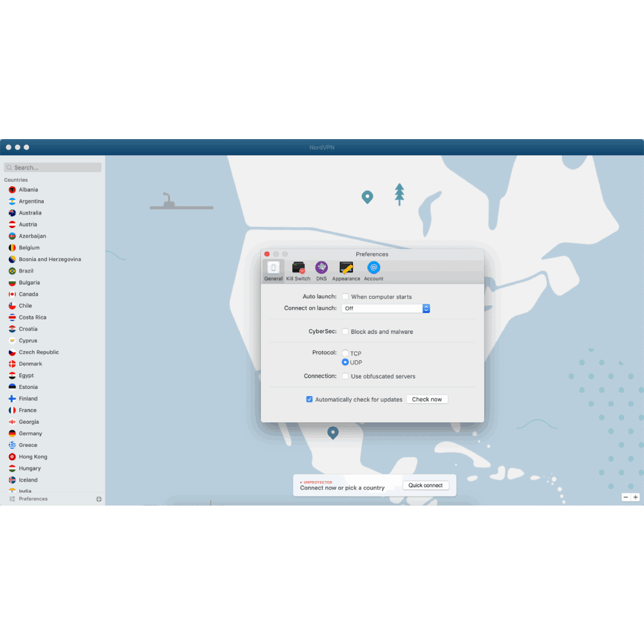Open the Kill Switch preferences tab
Viewport: 644px width, 644px height.
click(x=298, y=271)
